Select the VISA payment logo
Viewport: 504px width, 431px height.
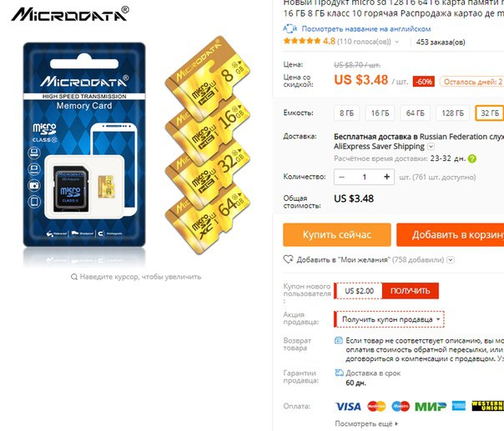click(348, 406)
